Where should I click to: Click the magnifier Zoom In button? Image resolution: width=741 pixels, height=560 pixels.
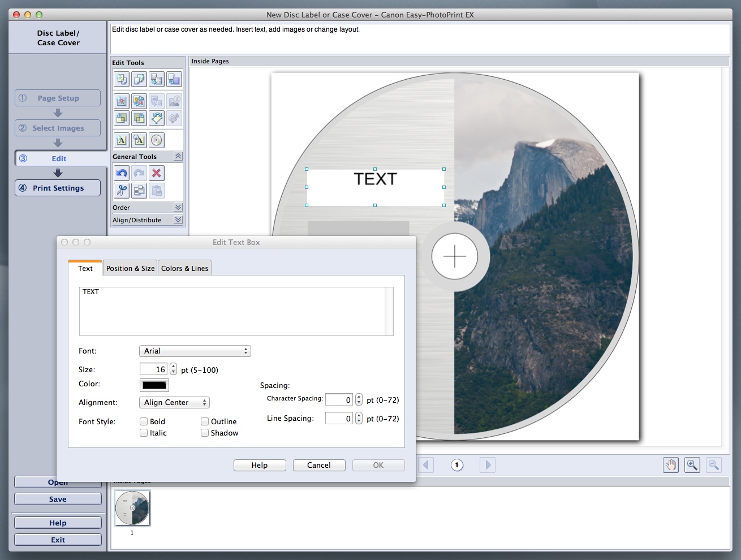click(x=692, y=465)
